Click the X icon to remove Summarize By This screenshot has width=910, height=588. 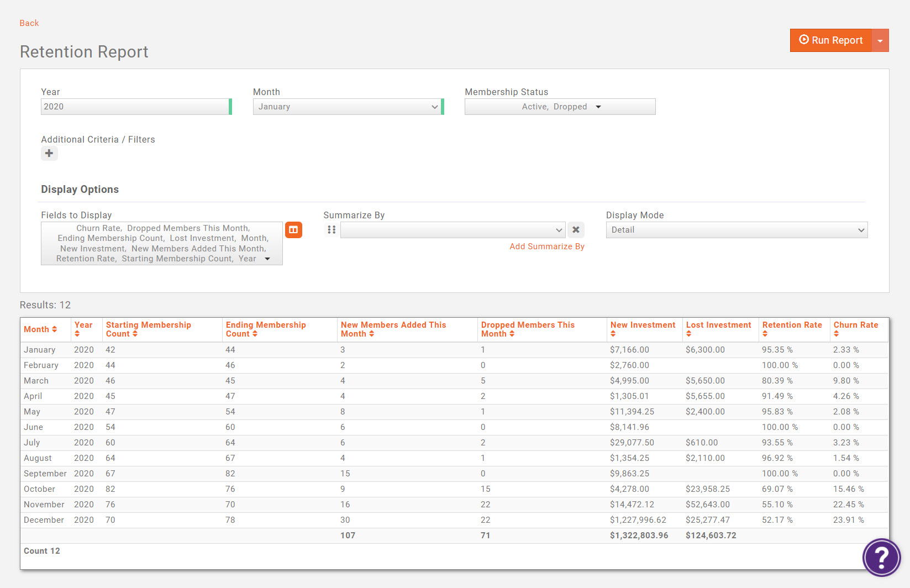[576, 230]
